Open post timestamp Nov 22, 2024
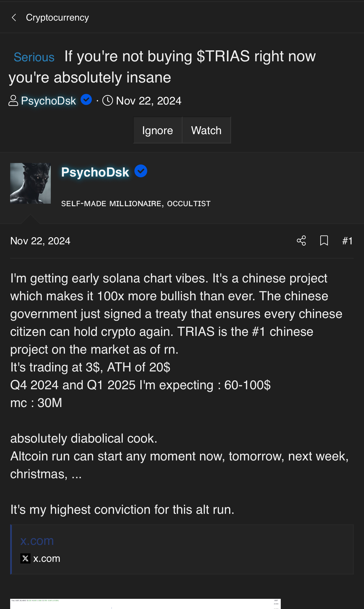 point(40,241)
